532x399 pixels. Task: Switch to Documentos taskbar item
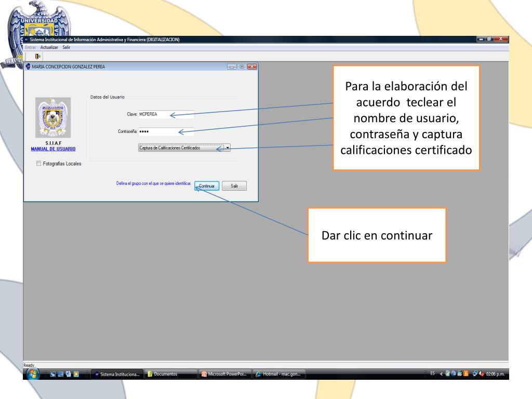point(170,374)
